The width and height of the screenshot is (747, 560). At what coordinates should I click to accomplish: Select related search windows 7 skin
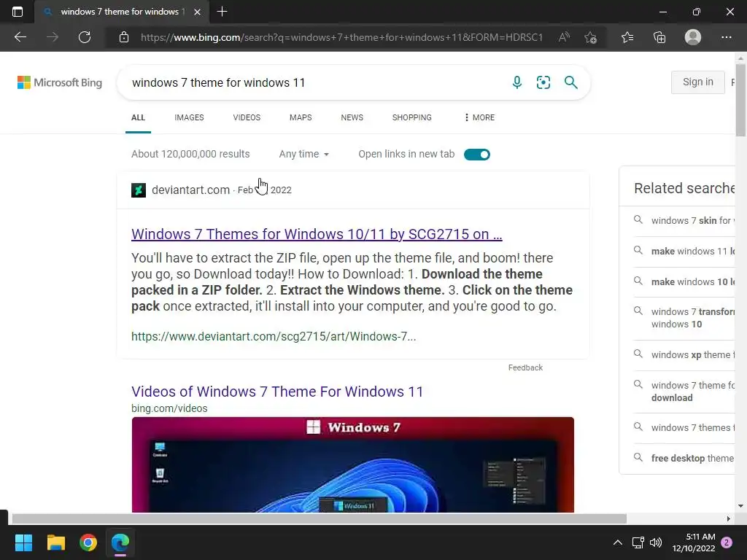(684, 220)
